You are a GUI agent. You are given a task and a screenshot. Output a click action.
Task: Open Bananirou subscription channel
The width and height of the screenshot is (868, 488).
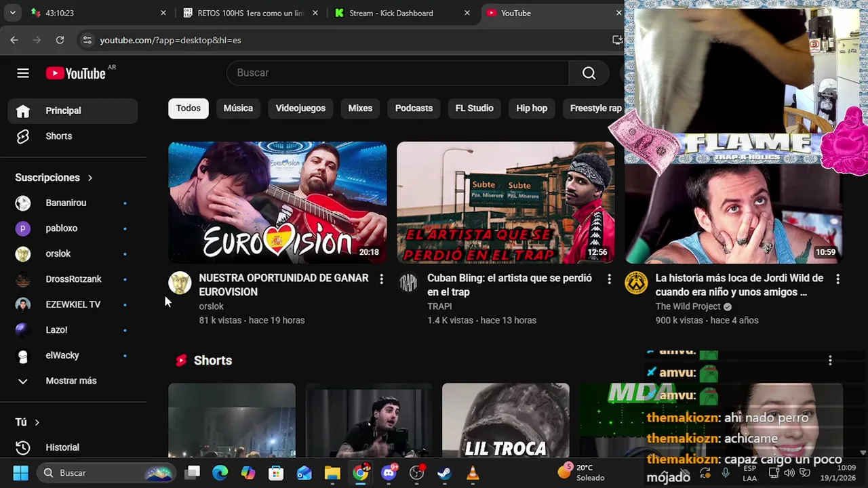(x=73, y=203)
